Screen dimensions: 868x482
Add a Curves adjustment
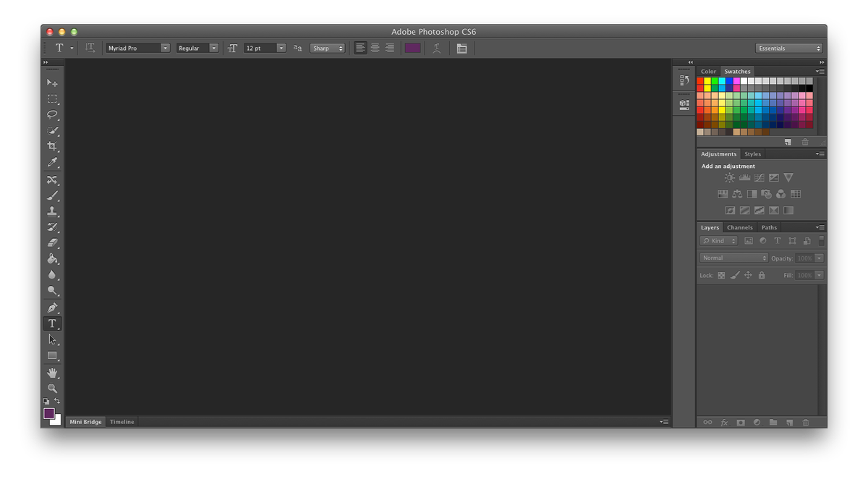pos(759,177)
